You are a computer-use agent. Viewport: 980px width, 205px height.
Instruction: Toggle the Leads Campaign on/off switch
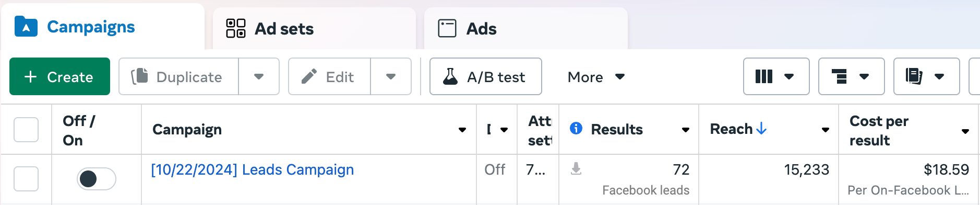(97, 179)
